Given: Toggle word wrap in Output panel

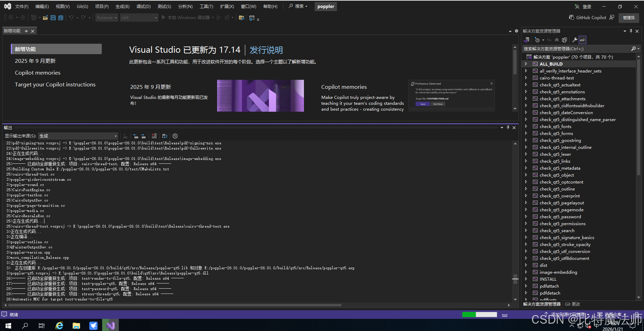Looking at the screenshot, I should 165,136.
